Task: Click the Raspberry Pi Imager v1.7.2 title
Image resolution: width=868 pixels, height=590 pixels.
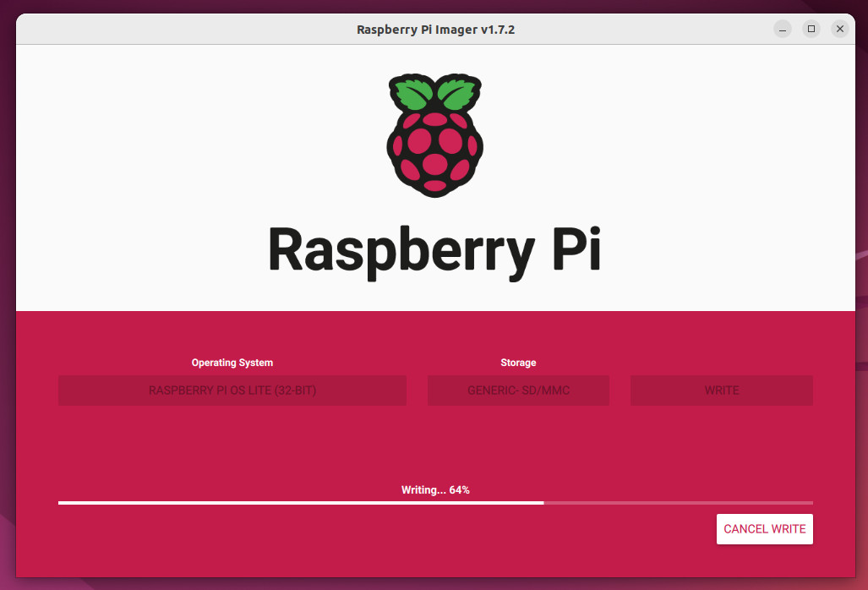Action: (435, 30)
